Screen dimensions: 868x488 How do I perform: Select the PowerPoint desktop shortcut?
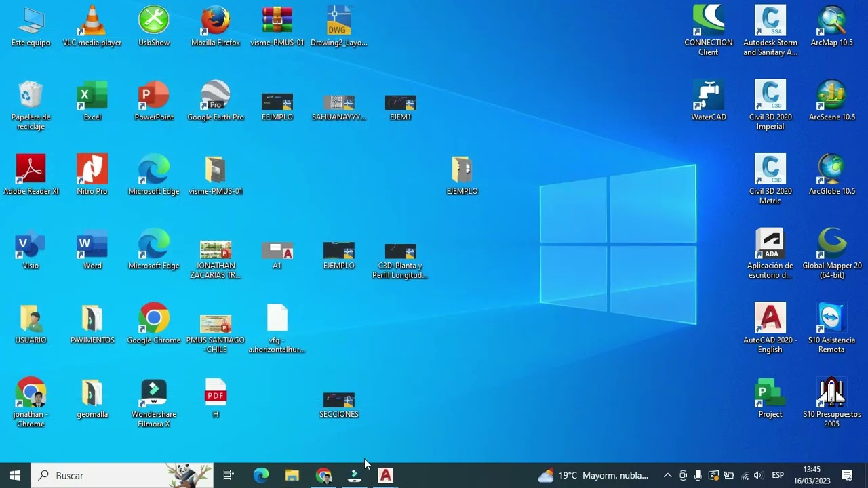coord(154,100)
